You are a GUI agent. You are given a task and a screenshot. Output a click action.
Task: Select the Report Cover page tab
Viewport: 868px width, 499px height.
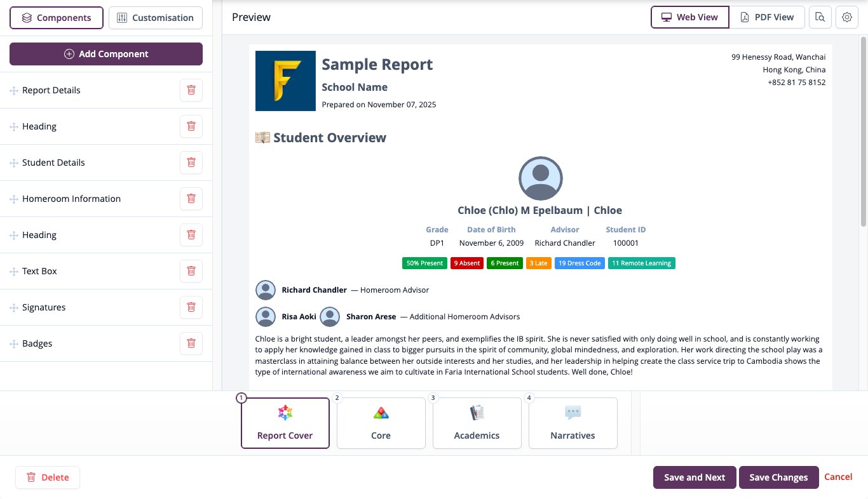(x=285, y=423)
